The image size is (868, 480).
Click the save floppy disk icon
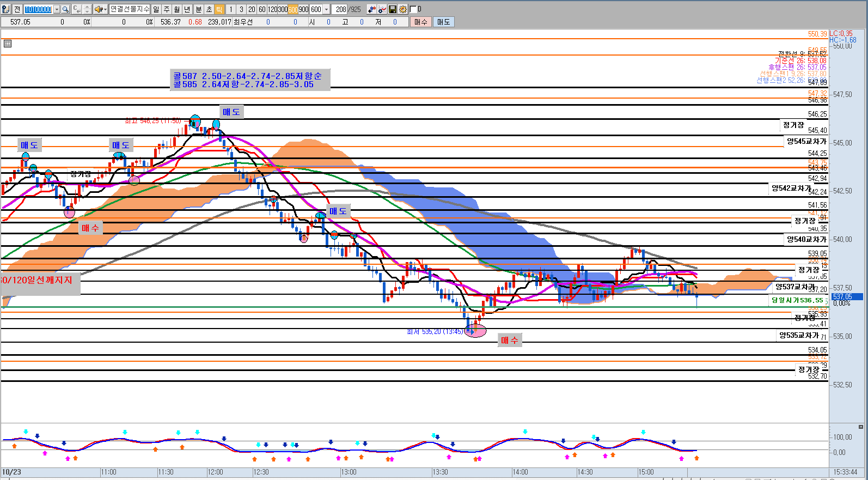(x=392, y=9)
